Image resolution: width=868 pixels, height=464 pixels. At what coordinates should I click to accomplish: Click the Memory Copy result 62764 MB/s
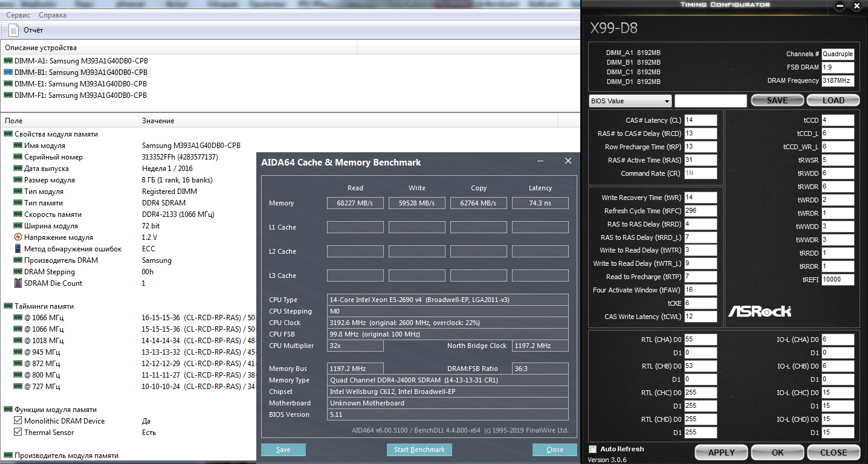point(479,203)
